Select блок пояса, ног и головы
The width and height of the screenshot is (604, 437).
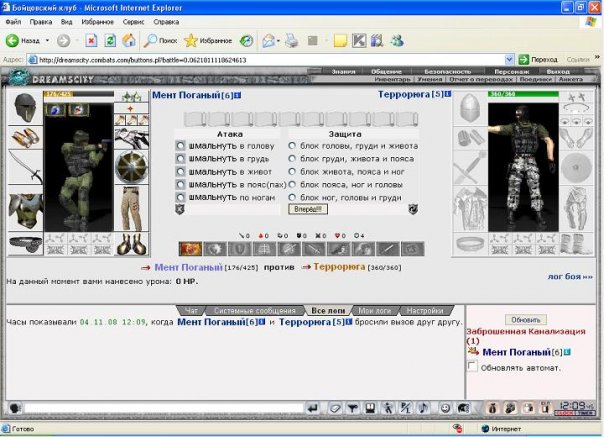pyautogui.click(x=292, y=185)
